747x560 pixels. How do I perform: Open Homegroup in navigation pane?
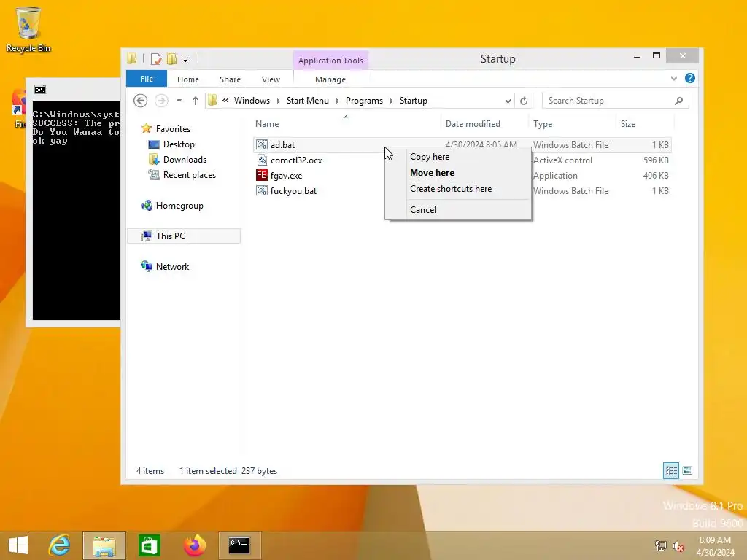coord(179,206)
